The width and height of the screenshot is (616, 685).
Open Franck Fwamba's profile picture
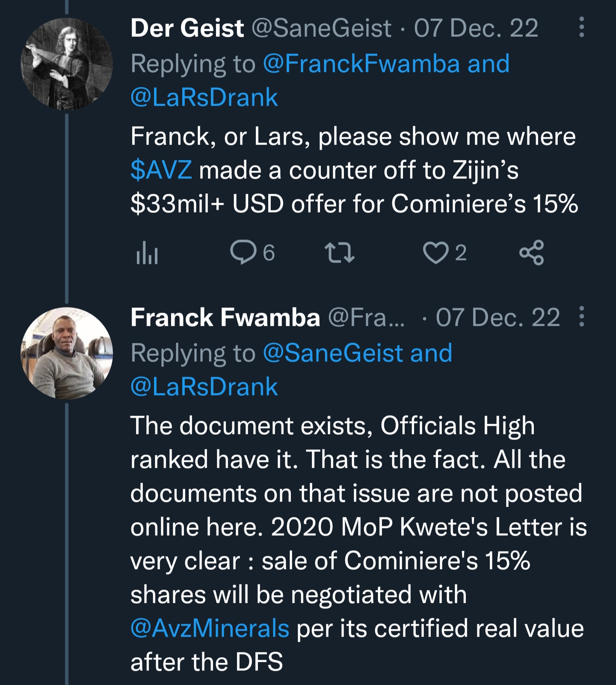tap(67, 353)
